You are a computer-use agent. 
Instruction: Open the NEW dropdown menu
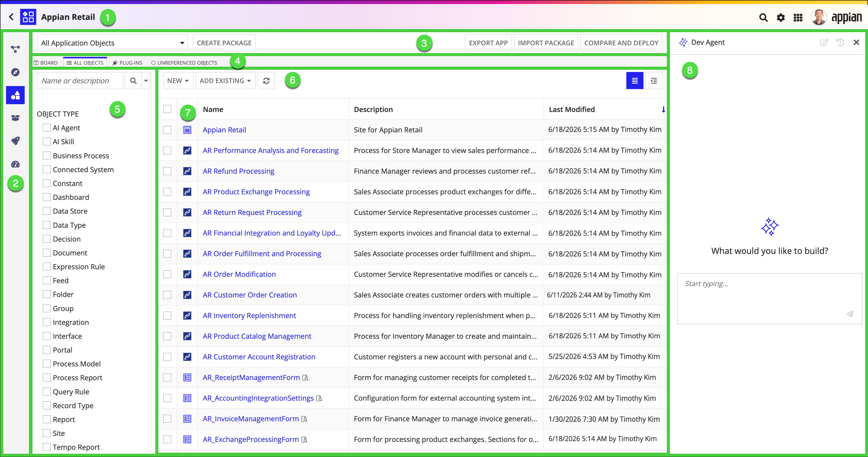[x=178, y=81]
